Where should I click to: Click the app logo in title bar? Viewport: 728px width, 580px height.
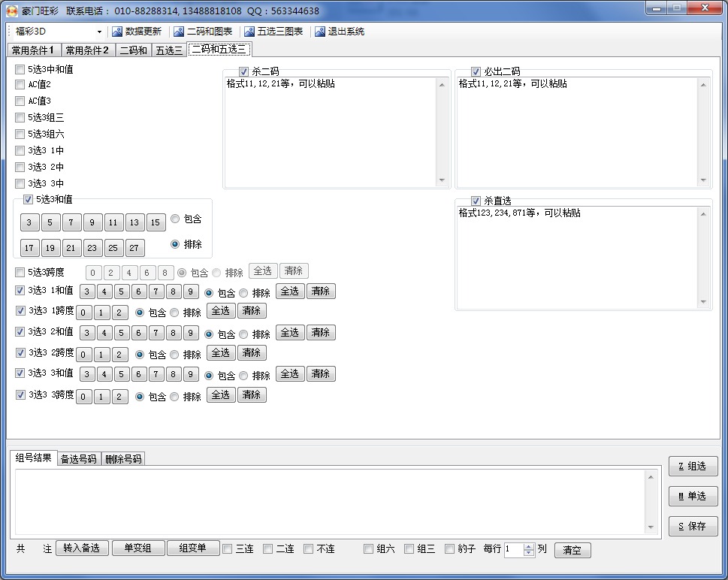(x=12, y=11)
